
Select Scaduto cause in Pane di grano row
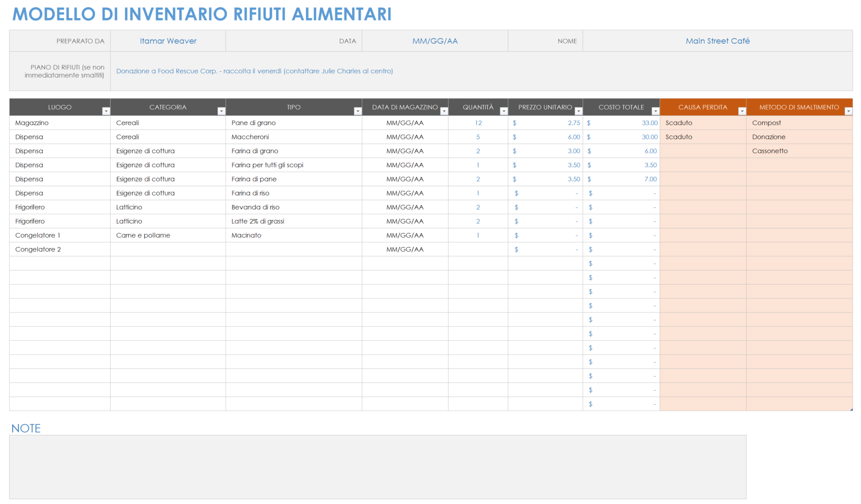[x=703, y=123]
